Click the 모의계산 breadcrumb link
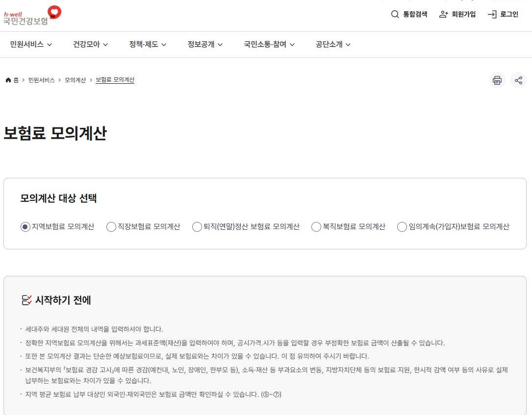The height and width of the screenshot is (415, 532). [74, 80]
